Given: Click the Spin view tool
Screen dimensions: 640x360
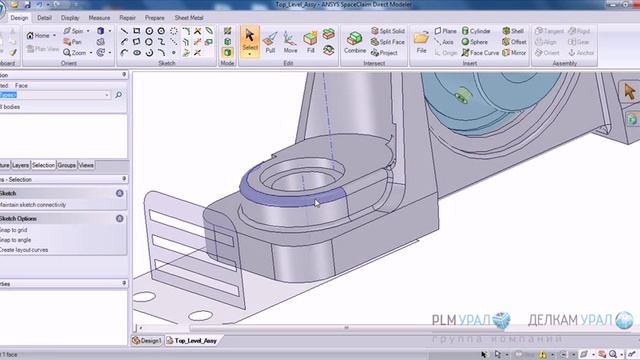Looking at the screenshot, I should (73, 31).
